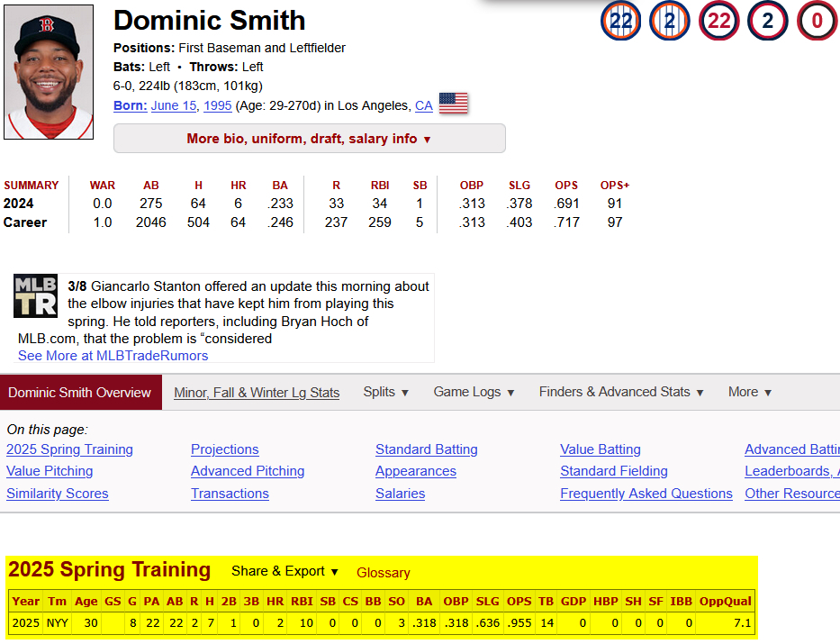Image resolution: width=840 pixels, height=644 pixels.
Task: Sort spring training table by OppQual header
Action: [725, 601]
